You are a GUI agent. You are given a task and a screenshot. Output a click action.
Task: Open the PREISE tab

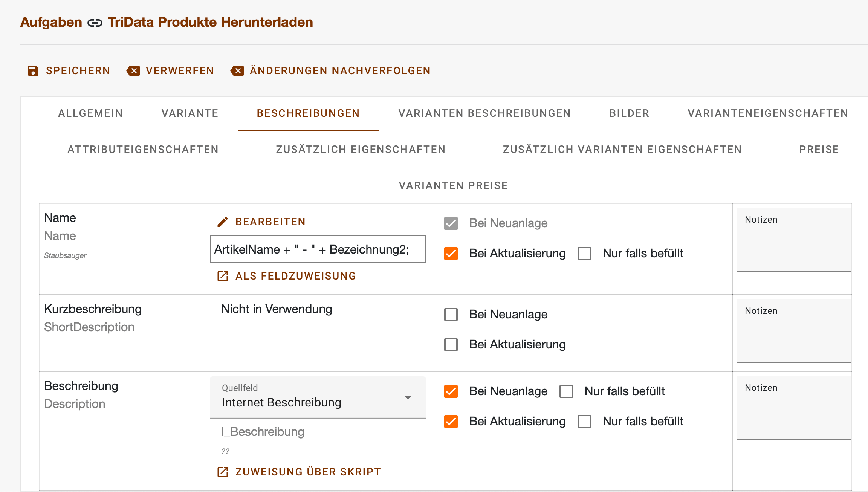(x=819, y=150)
